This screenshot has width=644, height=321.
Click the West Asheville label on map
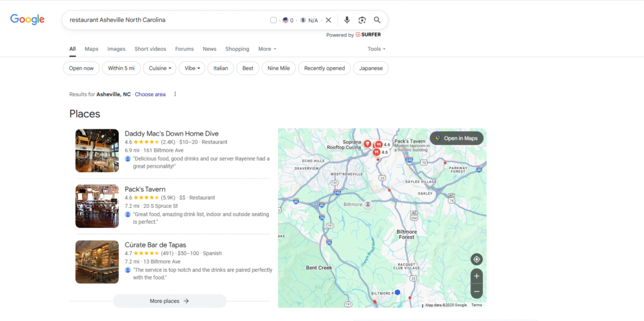(347, 174)
